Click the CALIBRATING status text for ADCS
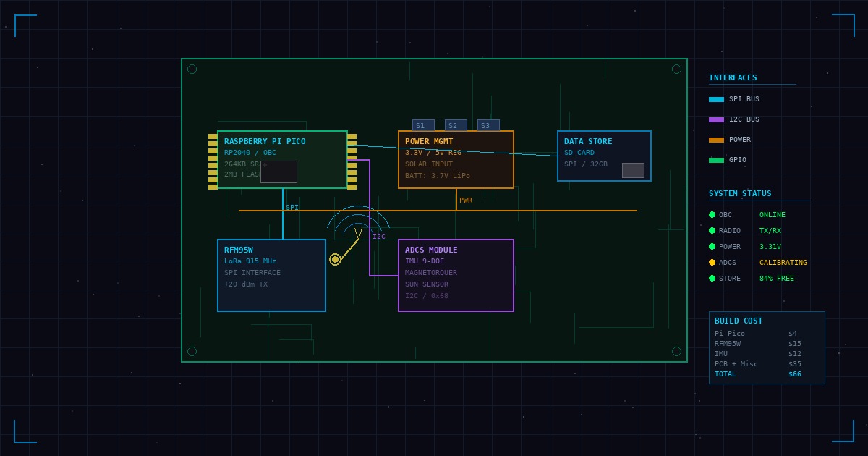The width and height of the screenshot is (868, 456). (x=783, y=263)
